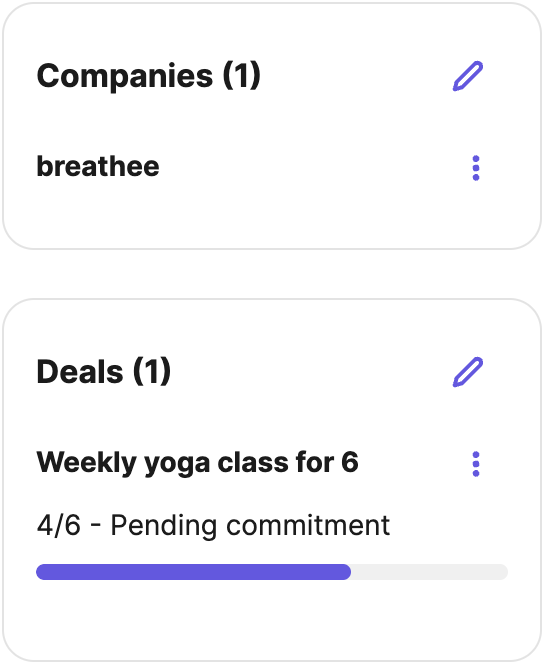Click the (1) count beside Companies

(242, 76)
